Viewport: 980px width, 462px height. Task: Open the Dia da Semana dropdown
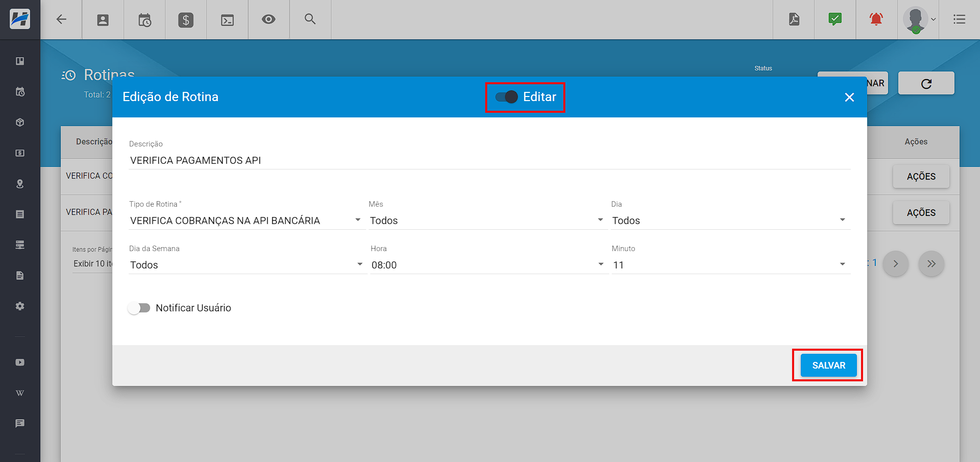[x=248, y=265]
